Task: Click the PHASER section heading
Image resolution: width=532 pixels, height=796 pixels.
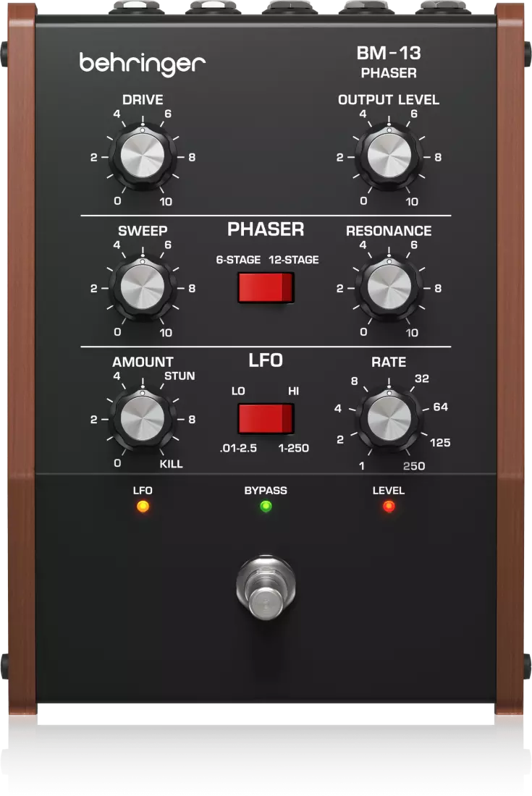Action: coord(266,229)
